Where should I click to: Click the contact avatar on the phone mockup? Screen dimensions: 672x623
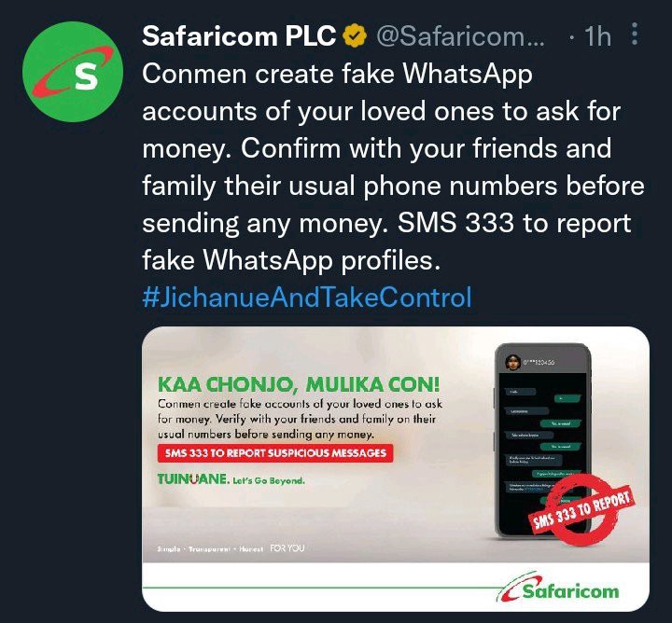(512, 362)
